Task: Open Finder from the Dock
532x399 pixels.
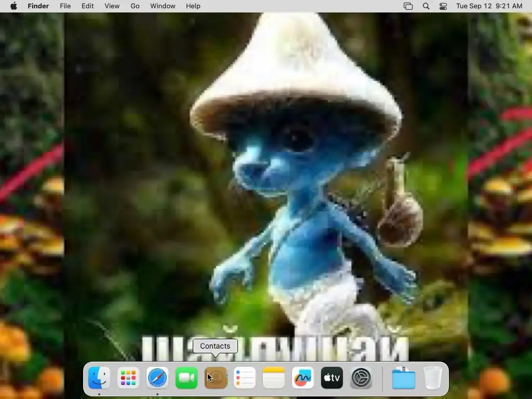Action: [x=99, y=378]
